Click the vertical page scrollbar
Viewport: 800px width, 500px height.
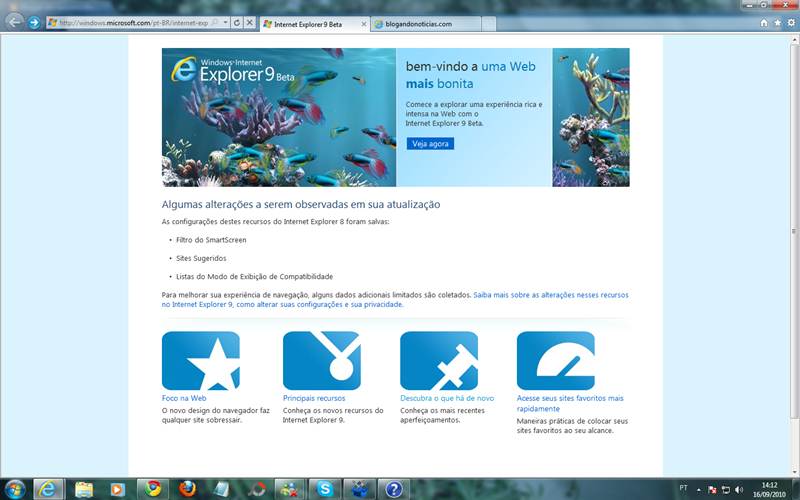[x=794, y=230]
